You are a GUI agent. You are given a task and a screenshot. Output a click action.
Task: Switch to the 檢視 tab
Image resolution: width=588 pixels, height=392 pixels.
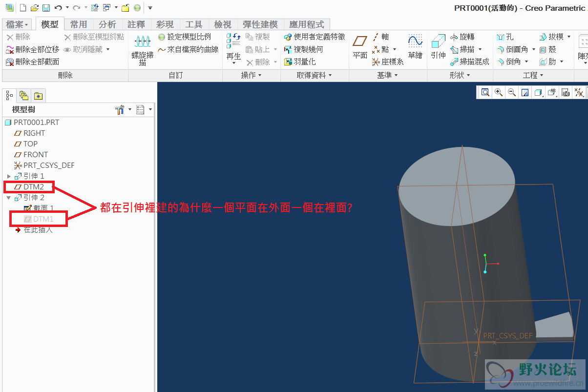click(223, 24)
